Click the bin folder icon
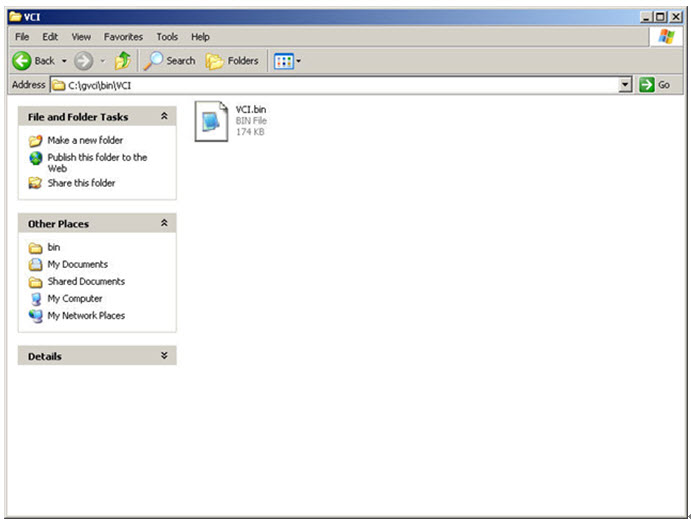 [35, 248]
